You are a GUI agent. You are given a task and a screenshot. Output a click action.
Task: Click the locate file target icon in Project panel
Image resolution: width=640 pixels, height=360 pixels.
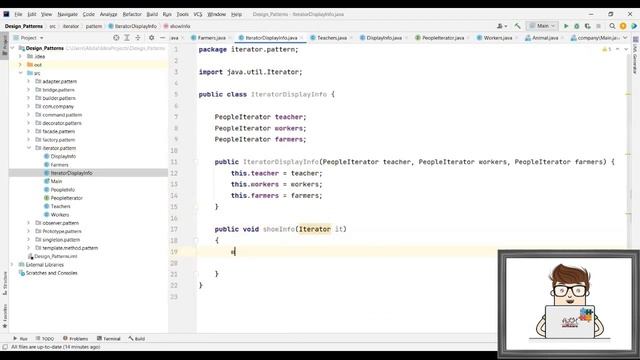point(116,38)
